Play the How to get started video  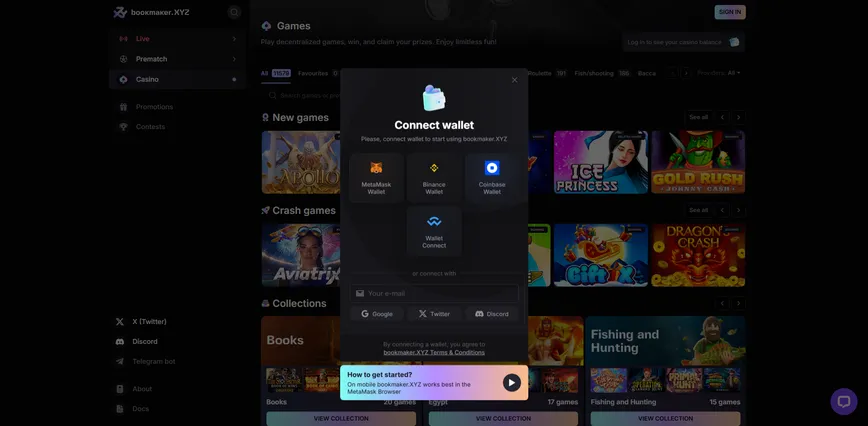(x=512, y=382)
